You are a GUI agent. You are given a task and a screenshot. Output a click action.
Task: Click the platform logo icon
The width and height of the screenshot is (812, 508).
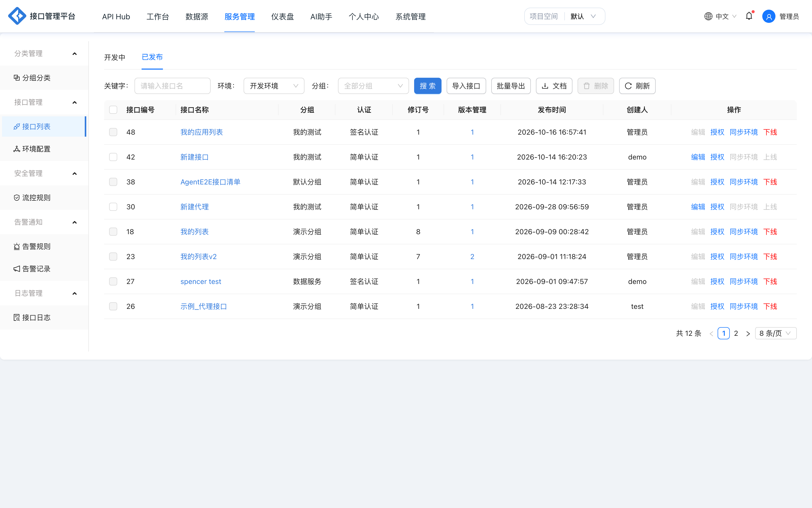[17, 16]
